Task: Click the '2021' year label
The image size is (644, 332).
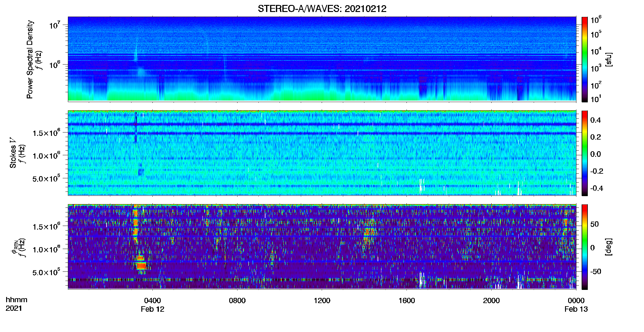Action: point(14,308)
